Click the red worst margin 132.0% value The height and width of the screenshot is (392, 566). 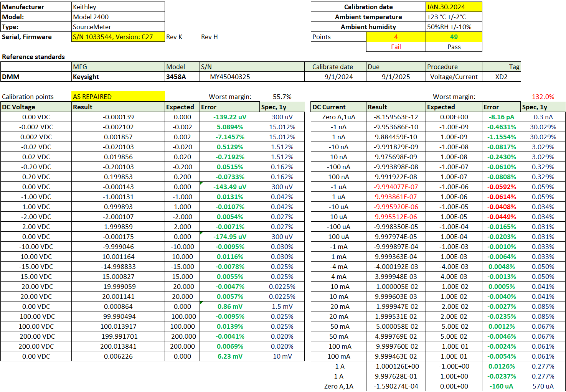pos(543,97)
